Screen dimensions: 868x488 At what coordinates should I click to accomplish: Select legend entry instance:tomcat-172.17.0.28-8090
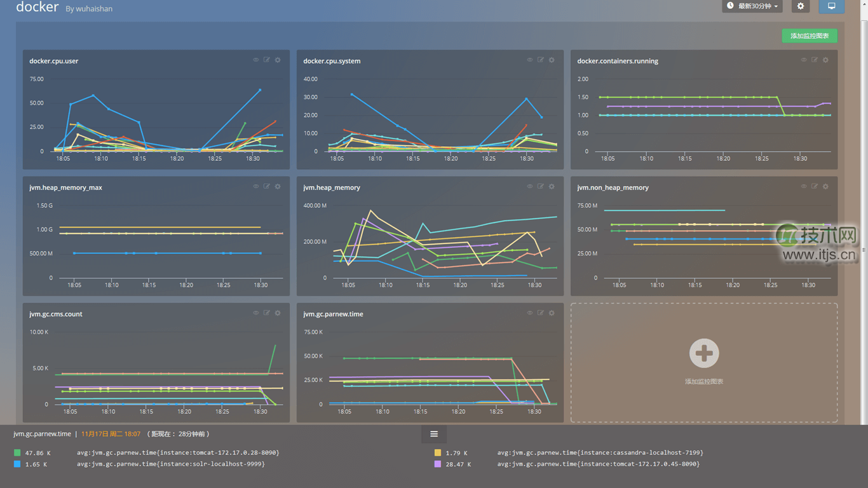click(178, 453)
